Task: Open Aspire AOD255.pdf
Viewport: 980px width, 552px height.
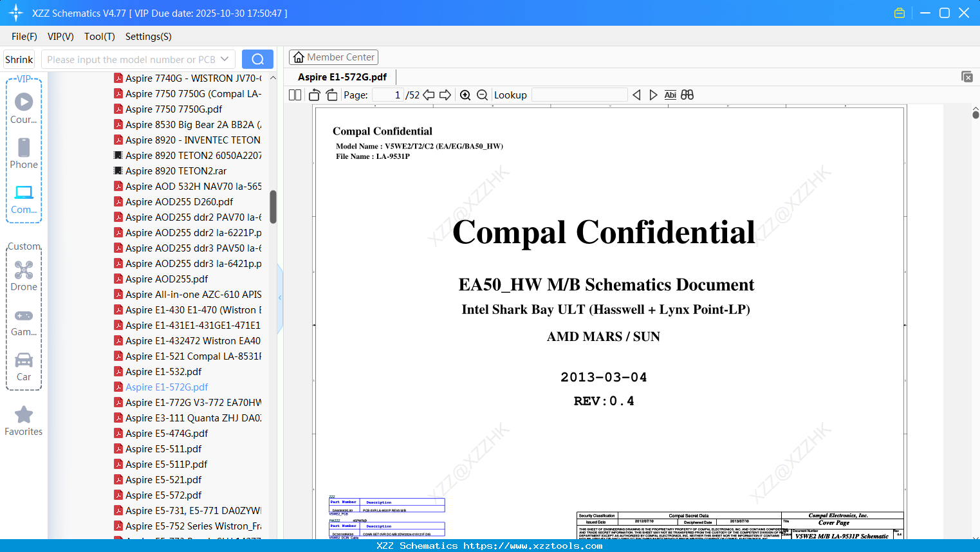Action: point(167,279)
